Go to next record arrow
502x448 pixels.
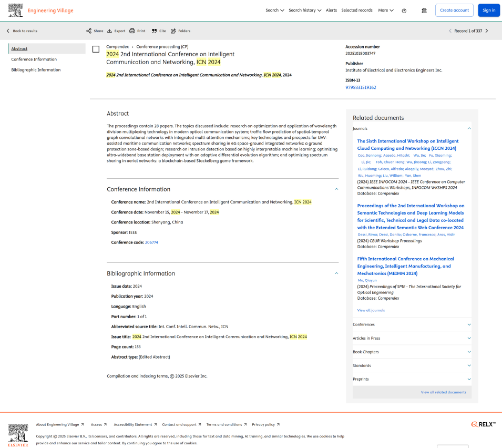click(487, 30)
